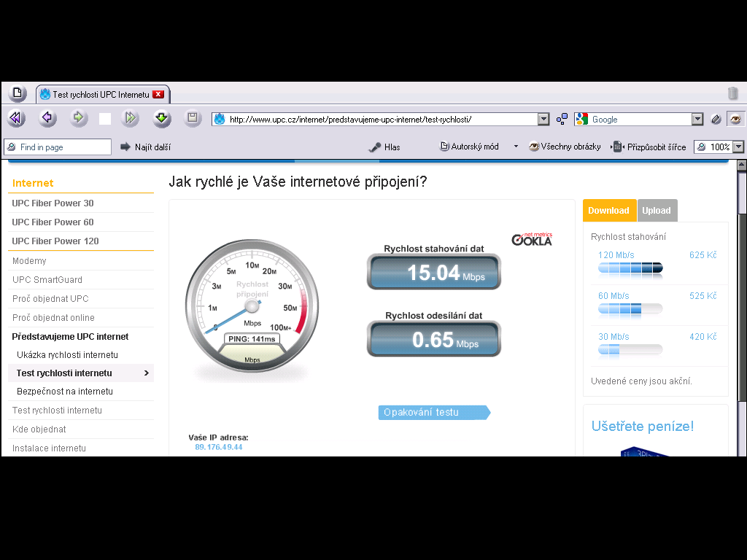This screenshot has height=560, width=747.
Task: Open the Kde objednat sidebar link
Action: point(39,429)
